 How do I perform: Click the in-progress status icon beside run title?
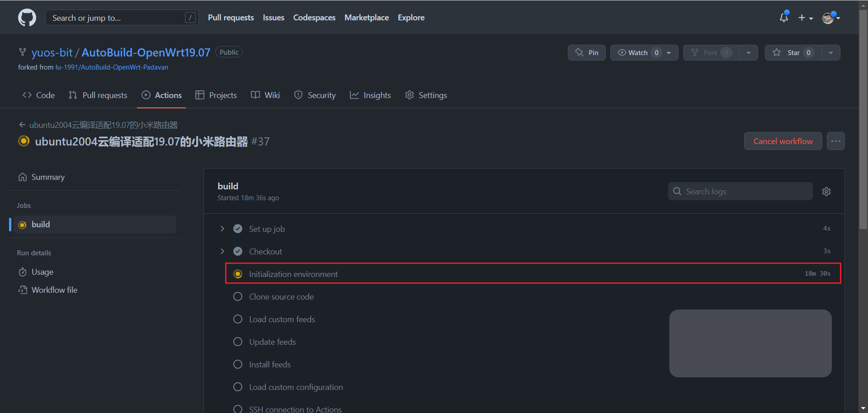[x=24, y=141]
